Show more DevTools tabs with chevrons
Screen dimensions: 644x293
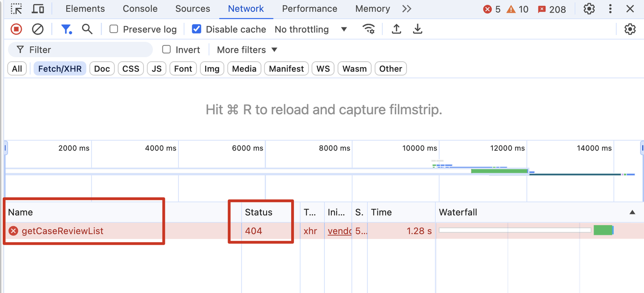pyautogui.click(x=407, y=9)
